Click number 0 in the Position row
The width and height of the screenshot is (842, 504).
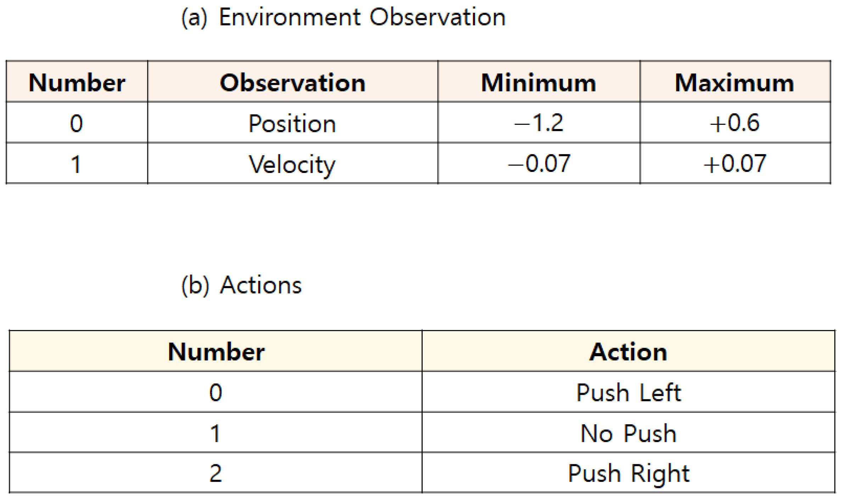(77, 124)
